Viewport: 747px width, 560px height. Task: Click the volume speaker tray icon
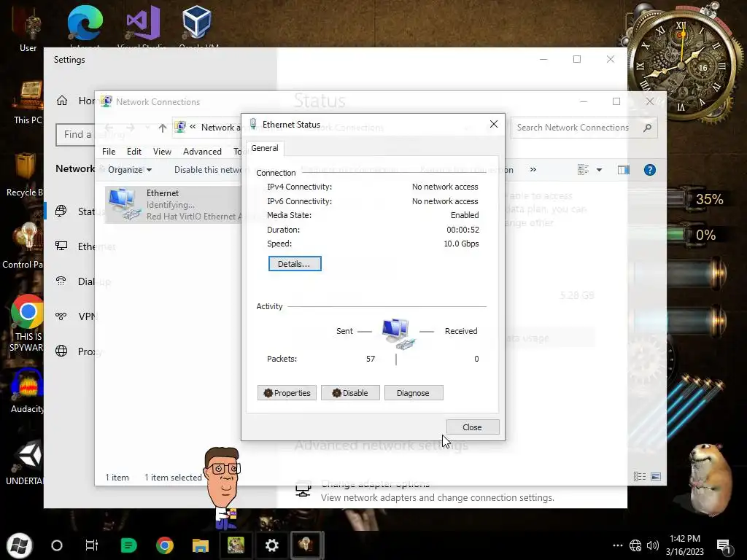653,545
